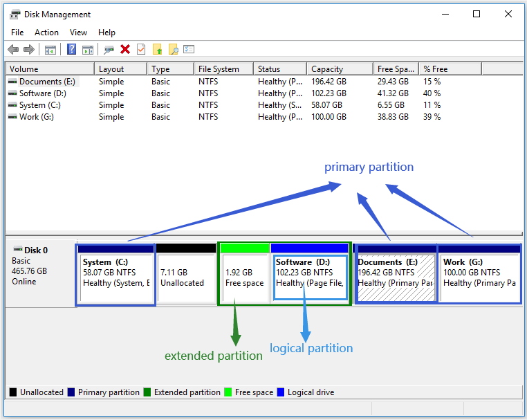Open the View menu
The width and height of the screenshot is (527, 420).
78,33
